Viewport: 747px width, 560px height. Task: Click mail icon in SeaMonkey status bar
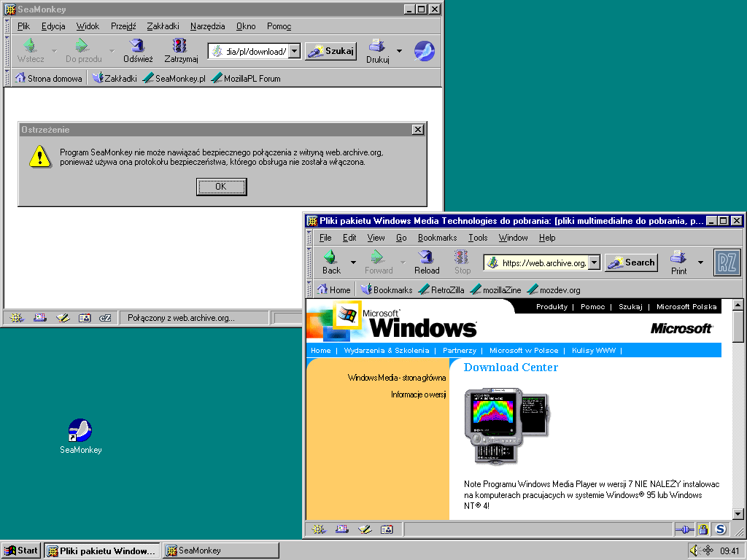pyautogui.click(x=39, y=318)
